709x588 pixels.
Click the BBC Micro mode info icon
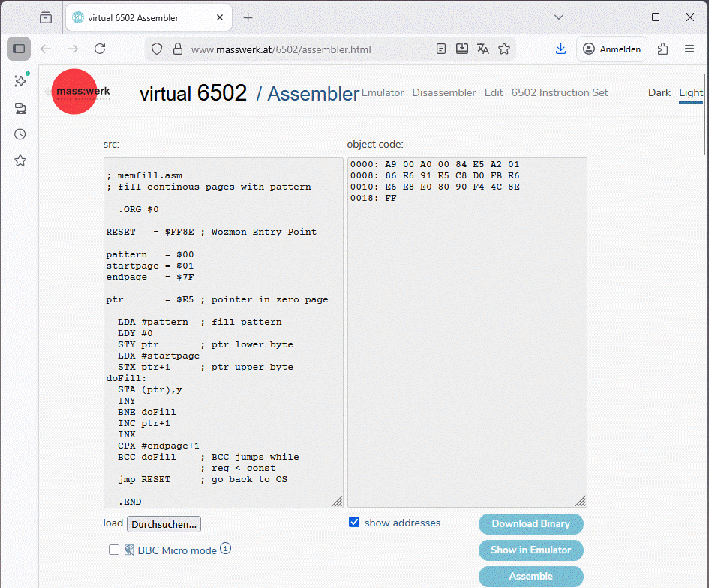(x=225, y=549)
